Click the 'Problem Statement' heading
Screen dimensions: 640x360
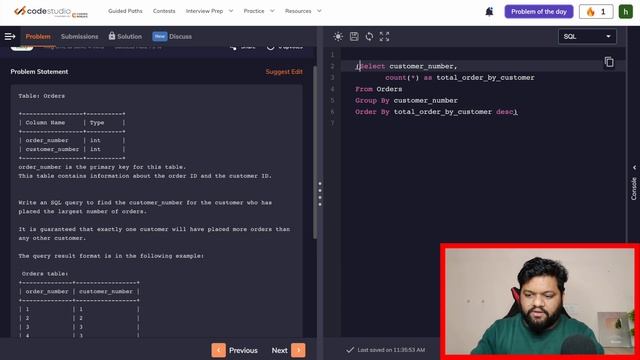[39, 71]
